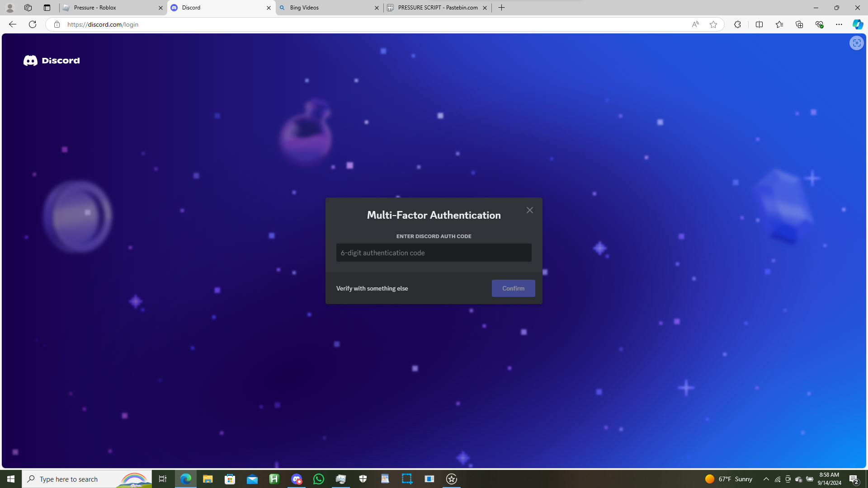Close the Multi-Factor Authentication dialog

529,210
